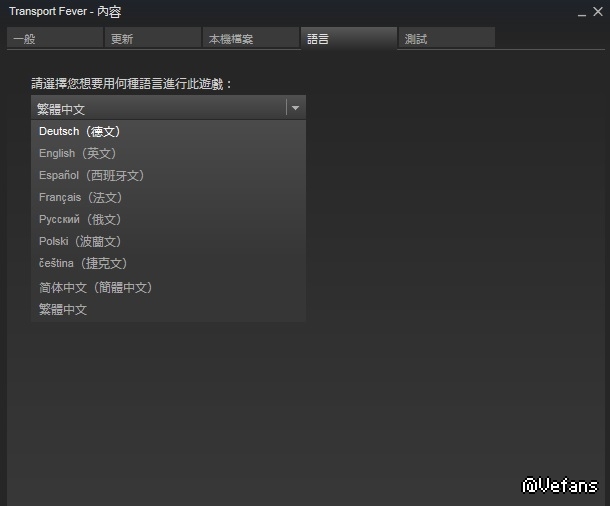Switch to the 一般 tab

point(55,38)
